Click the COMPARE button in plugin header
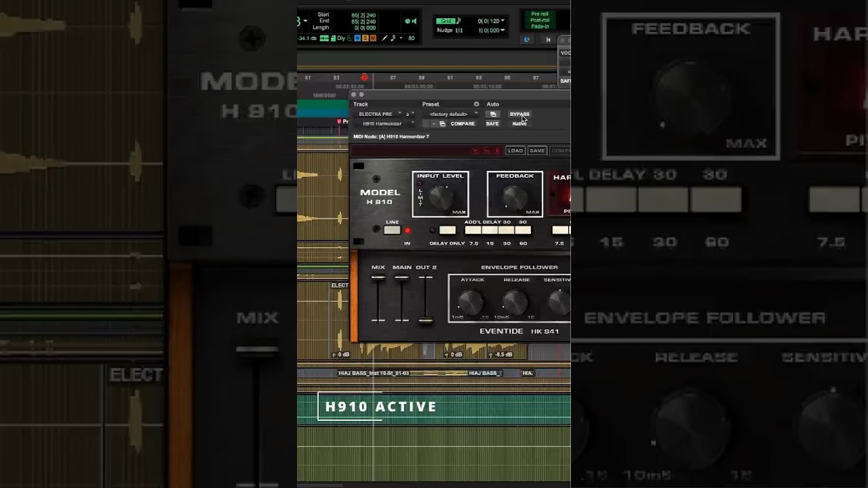 pyautogui.click(x=462, y=124)
